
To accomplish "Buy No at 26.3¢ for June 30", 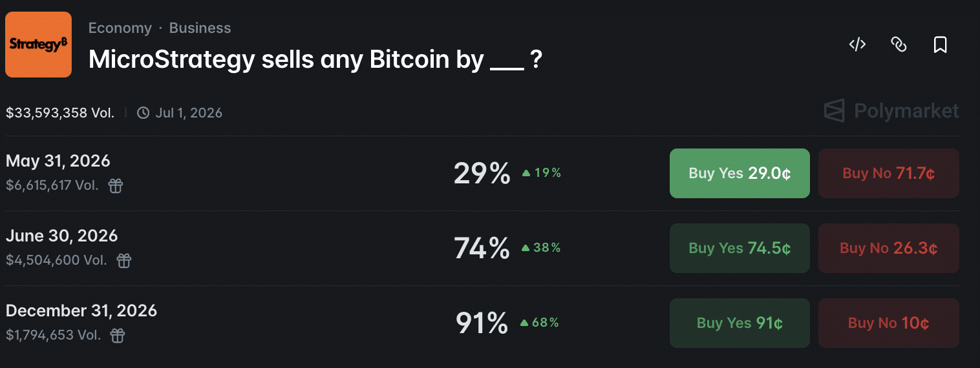I will (889, 248).
